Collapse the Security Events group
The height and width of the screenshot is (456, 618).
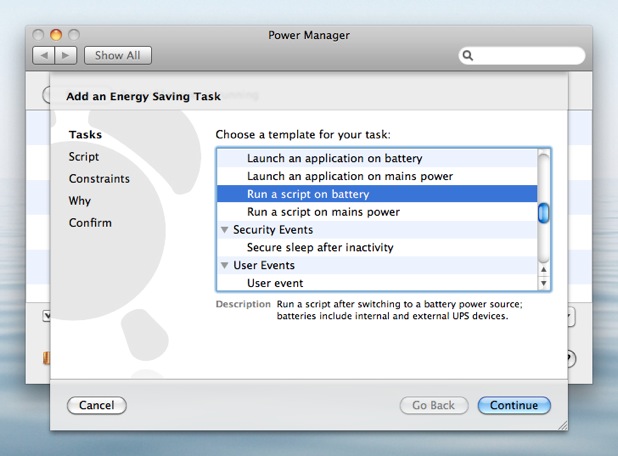[225, 230]
